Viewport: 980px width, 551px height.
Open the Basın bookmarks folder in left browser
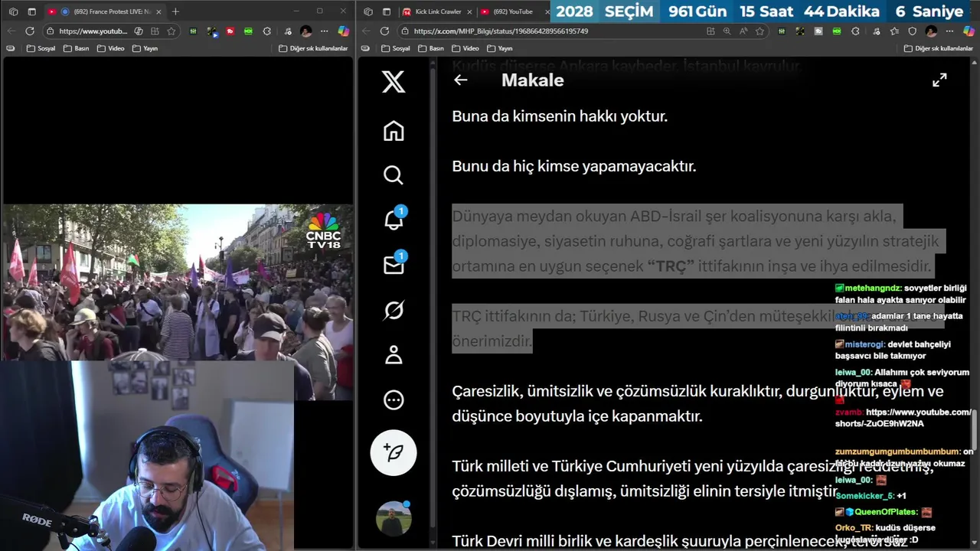(76, 48)
